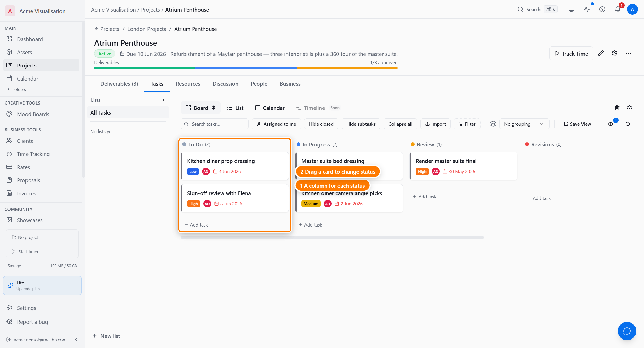Switch to People tab

pos(259,84)
